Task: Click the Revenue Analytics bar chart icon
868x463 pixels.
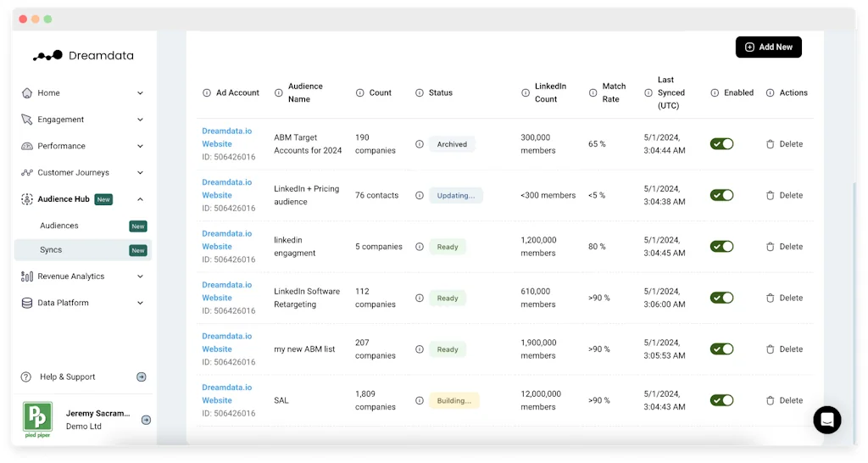Action: (26, 276)
